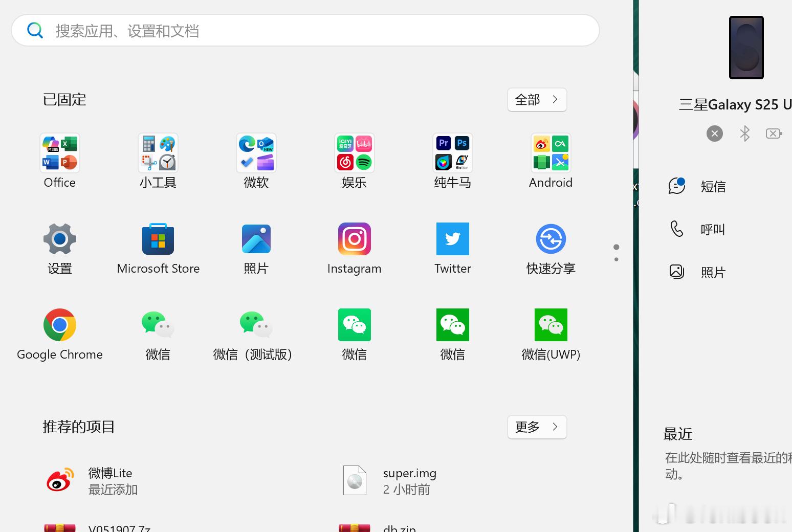Click the phone battery status icon
The image size is (792, 532).
[x=774, y=134]
